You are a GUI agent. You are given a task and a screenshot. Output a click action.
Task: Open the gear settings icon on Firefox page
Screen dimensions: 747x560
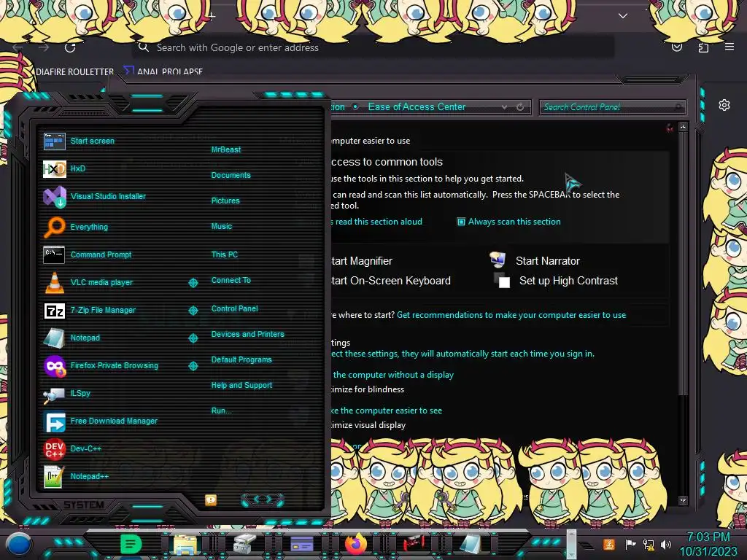point(724,105)
